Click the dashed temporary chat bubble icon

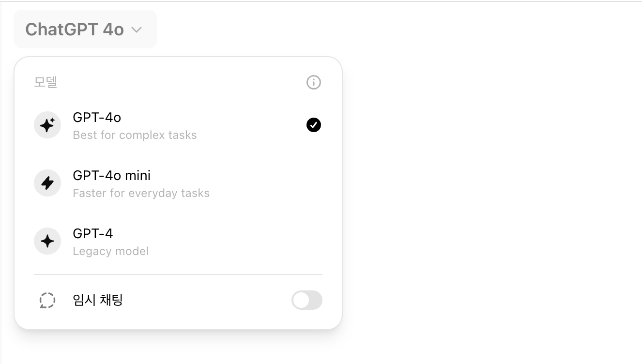47,301
